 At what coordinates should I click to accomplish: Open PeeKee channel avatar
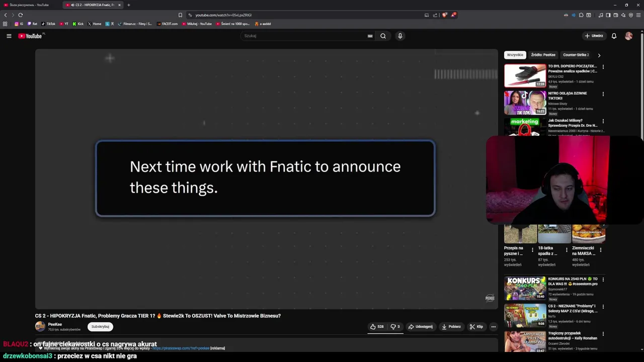coord(40,326)
